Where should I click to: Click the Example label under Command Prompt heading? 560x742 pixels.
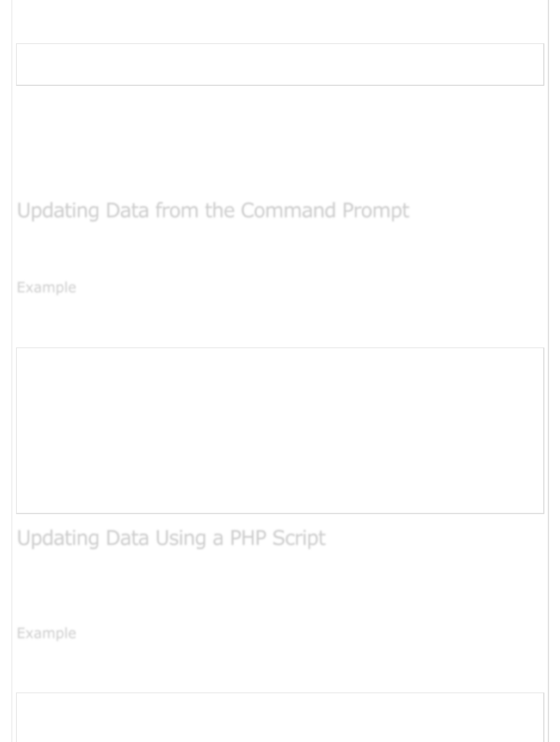coord(46,288)
